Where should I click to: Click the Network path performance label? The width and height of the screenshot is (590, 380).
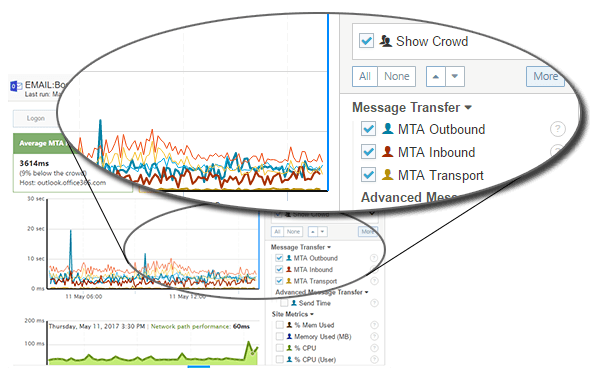click(190, 327)
